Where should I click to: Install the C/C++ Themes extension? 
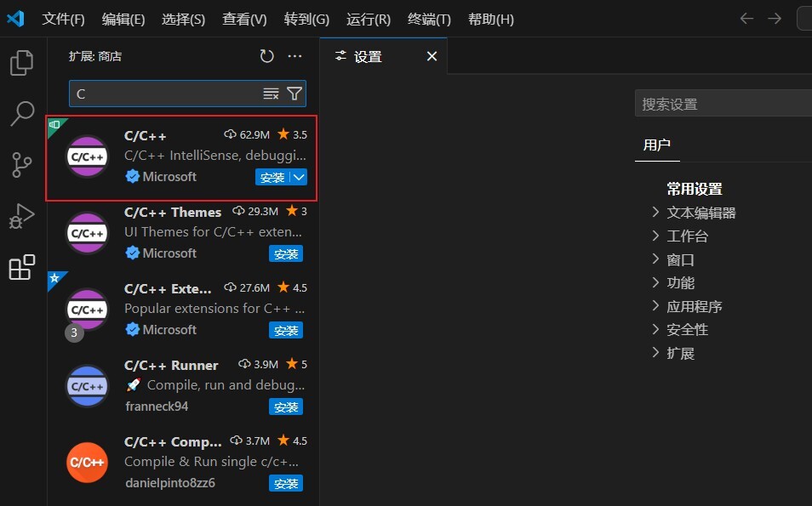click(x=286, y=254)
